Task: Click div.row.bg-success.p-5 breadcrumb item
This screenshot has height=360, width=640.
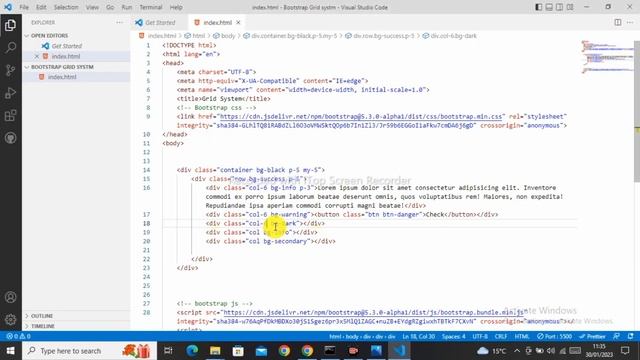Action: tap(383, 36)
